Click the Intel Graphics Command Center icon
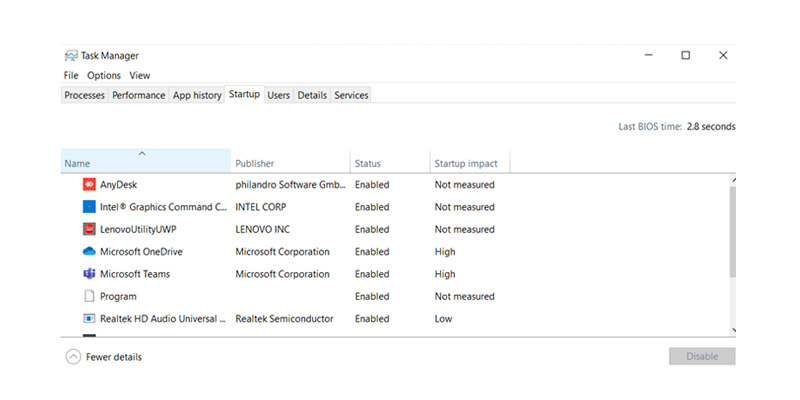The image size is (800, 400). click(x=89, y=207)
